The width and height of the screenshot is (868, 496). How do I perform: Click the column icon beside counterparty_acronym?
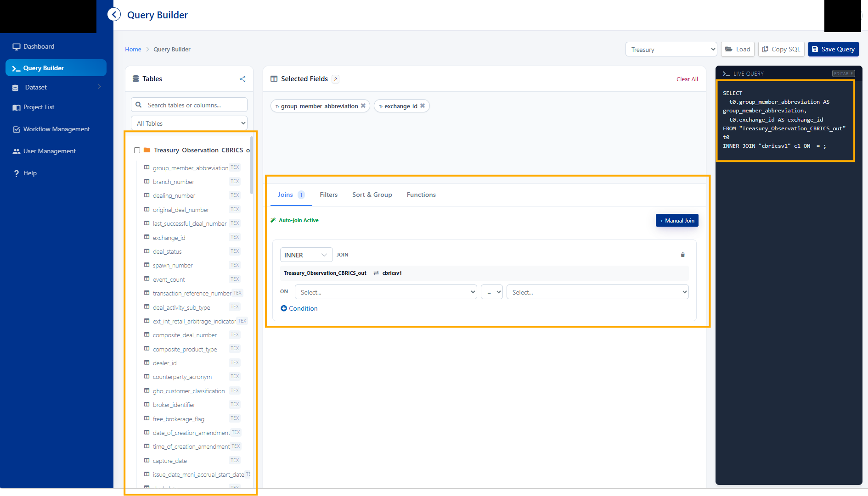click(147, 376)
